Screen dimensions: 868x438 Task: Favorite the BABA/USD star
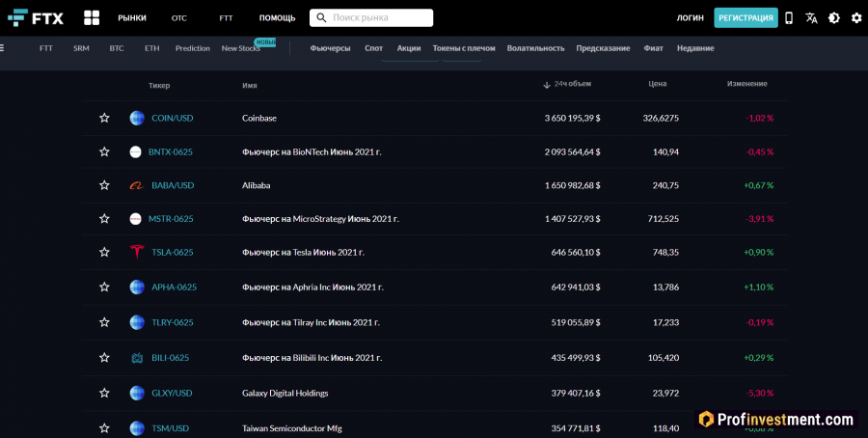(104, 185)
